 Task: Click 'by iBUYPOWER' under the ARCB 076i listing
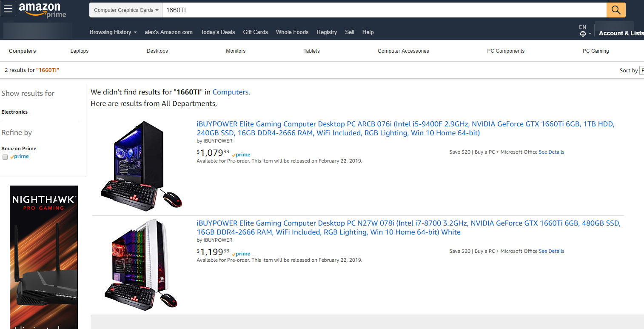(x=214, y=141)
